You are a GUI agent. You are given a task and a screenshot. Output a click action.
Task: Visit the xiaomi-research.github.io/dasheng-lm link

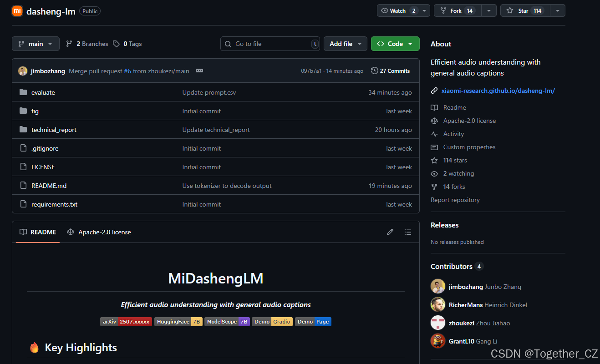click(498, 91)
